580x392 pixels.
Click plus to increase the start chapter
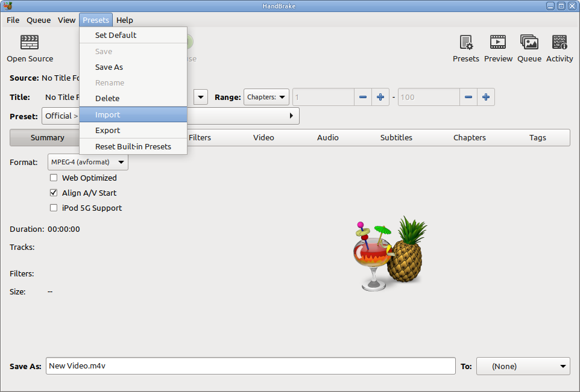click(380, 98)
